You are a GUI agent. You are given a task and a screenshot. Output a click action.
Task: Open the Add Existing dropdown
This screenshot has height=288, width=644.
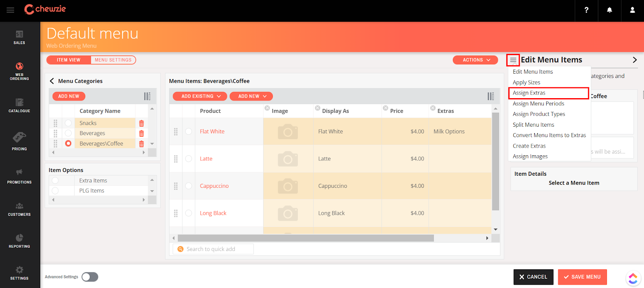click(200, 96)
